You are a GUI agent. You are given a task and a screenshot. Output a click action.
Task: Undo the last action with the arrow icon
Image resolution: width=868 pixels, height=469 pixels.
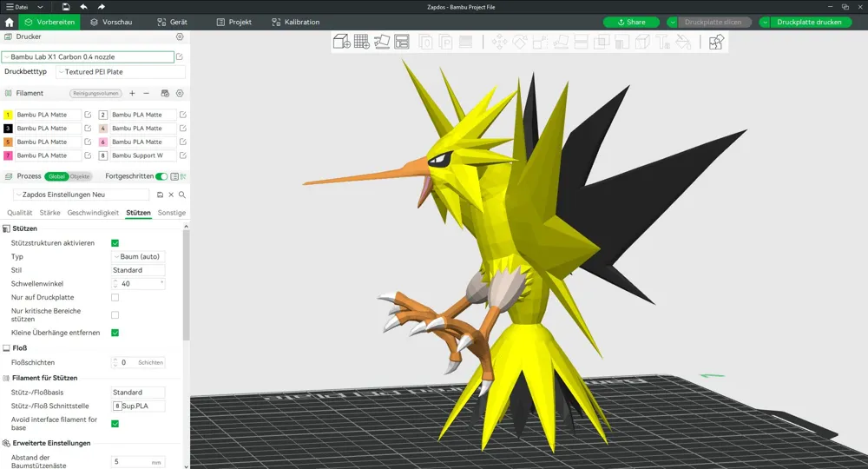pos(83,7)
